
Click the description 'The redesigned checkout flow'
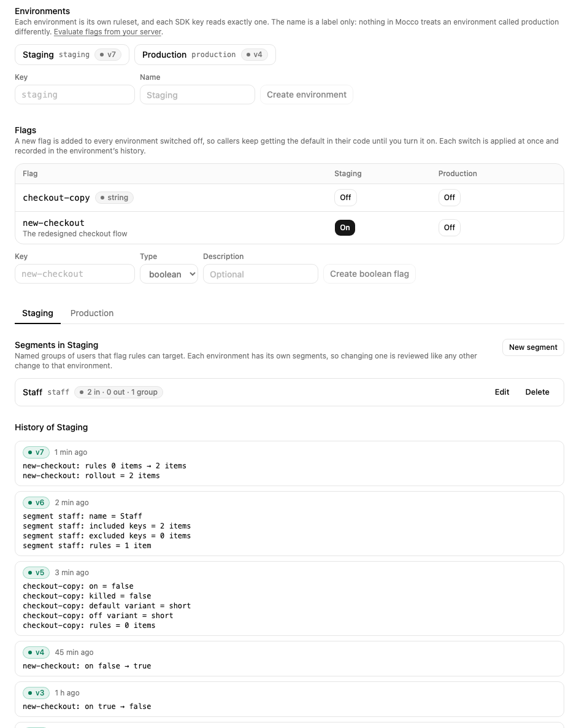pos(75,233)
